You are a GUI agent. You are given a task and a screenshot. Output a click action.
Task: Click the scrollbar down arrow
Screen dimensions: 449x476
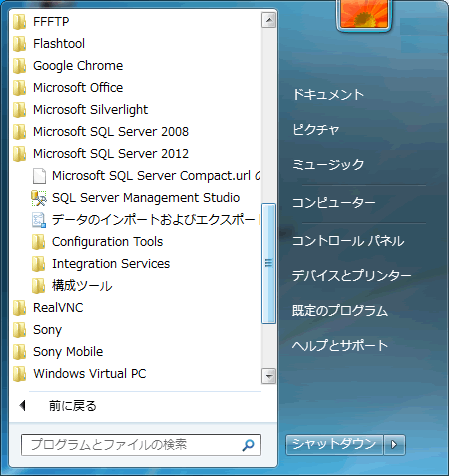click(x=268, y=376)
